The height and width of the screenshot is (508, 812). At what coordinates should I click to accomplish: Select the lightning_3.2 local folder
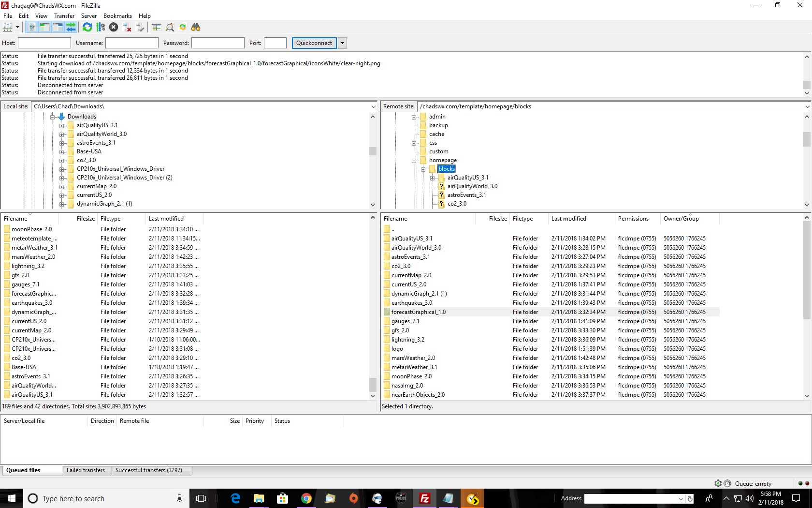click(101, 266)
